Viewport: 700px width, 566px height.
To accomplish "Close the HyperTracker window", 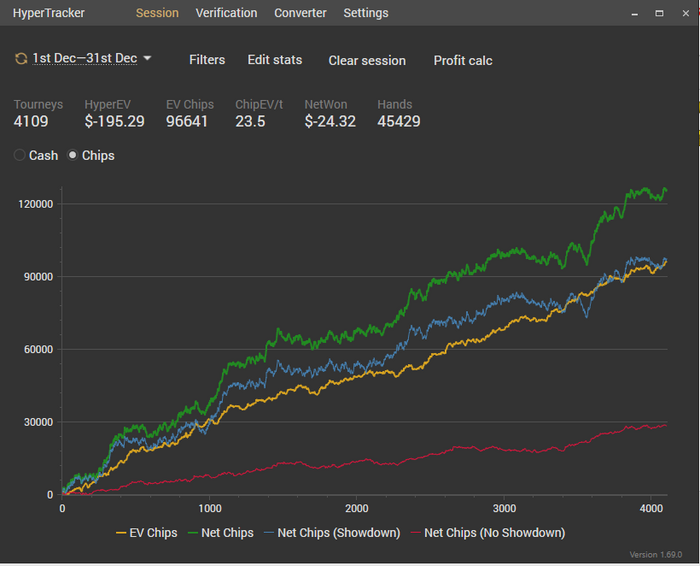I will coord(682,14).
